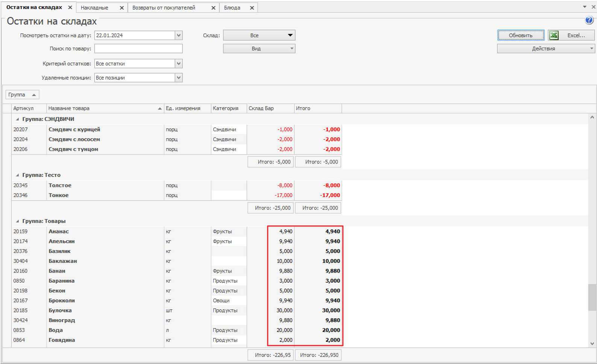
Task: Close the Остатки на складах tab
Action: tap(70, 8)
